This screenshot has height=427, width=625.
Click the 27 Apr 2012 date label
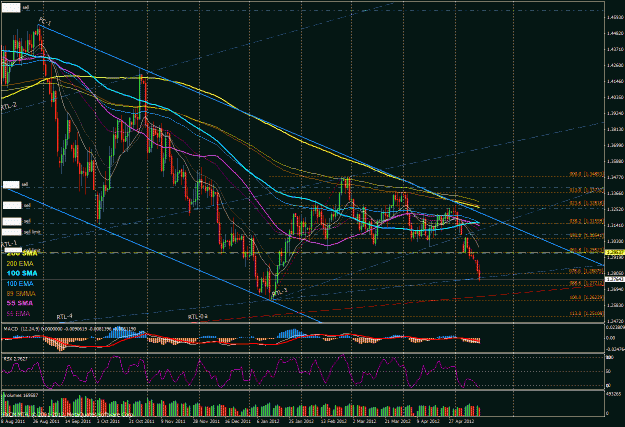[462, 421]
